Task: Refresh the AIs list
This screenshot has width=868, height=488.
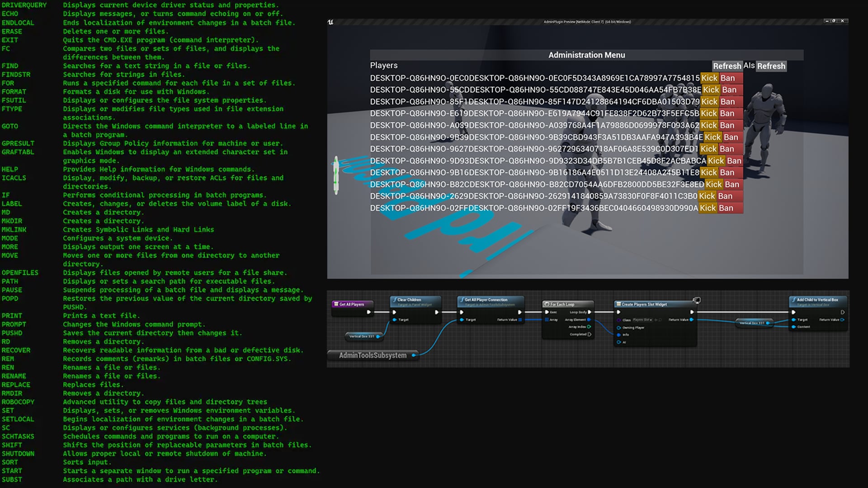Action: (771, 66)
